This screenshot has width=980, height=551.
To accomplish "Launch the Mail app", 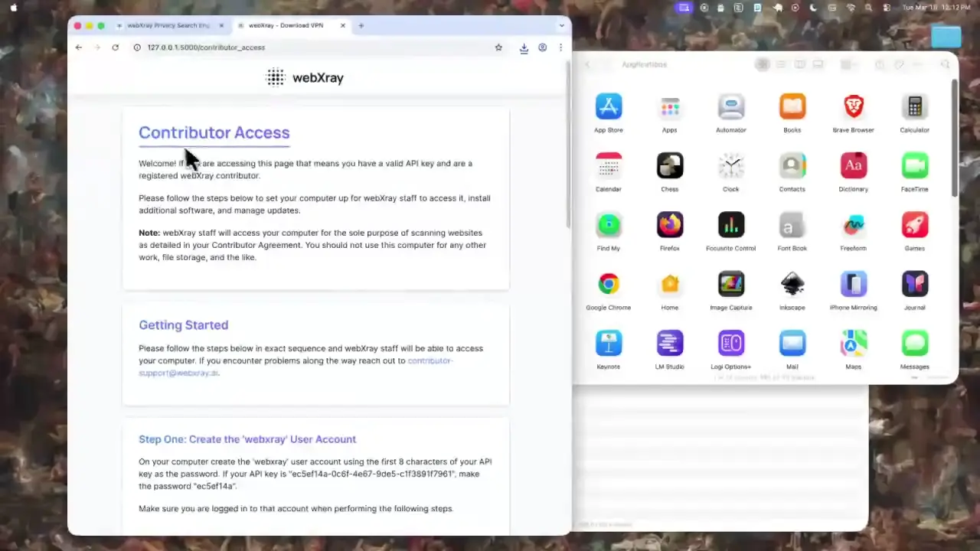I will [x=792, y=343].
